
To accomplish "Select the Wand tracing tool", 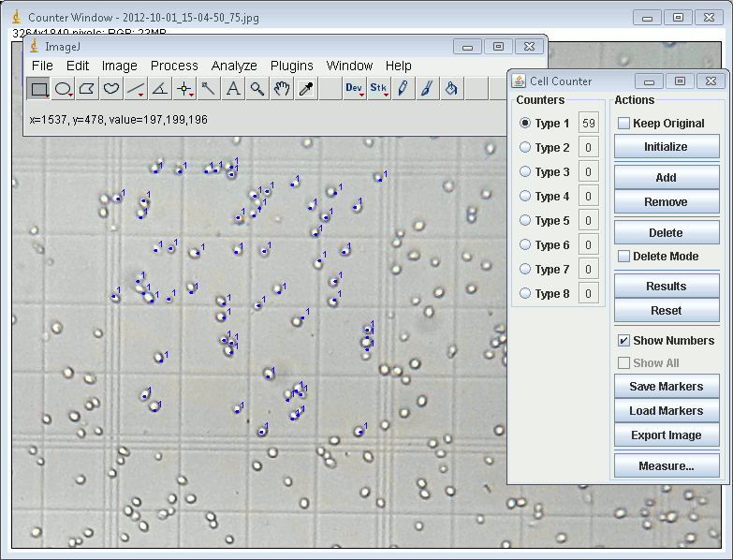I will [209, 89].
